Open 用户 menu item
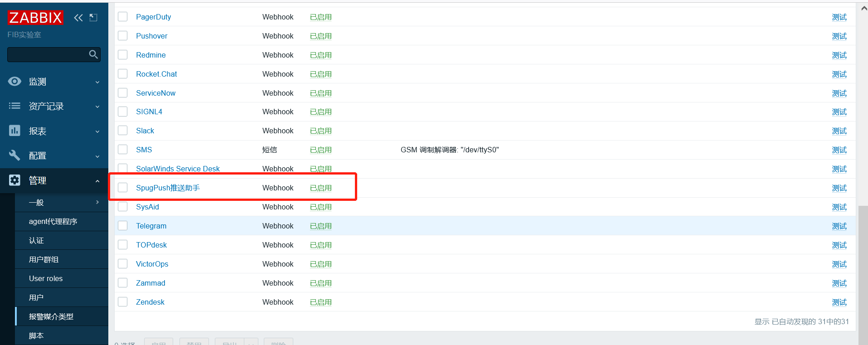The width and height of the screenshot is (868, 345). pyautogui.click(x=62, y=297)
